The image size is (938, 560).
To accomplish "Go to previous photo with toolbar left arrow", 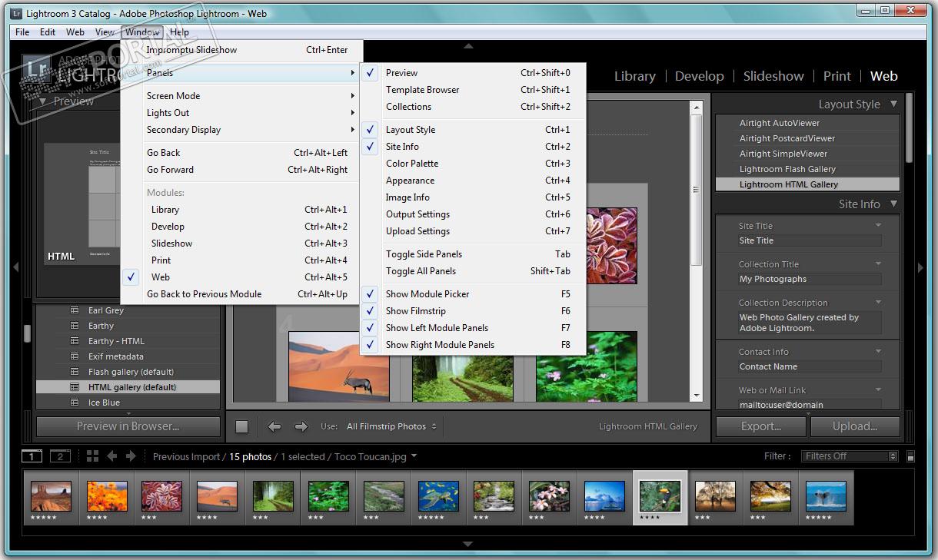I will tap(274, 426).
